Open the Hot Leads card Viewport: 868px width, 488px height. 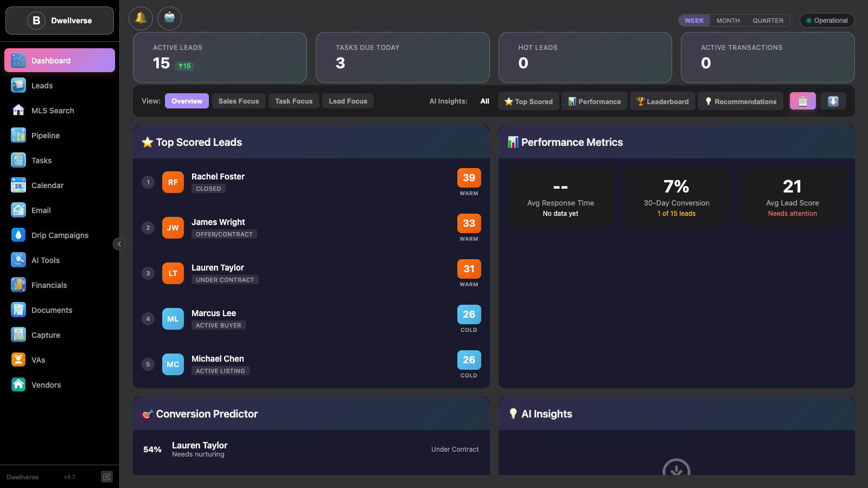(x=585, y=57)
